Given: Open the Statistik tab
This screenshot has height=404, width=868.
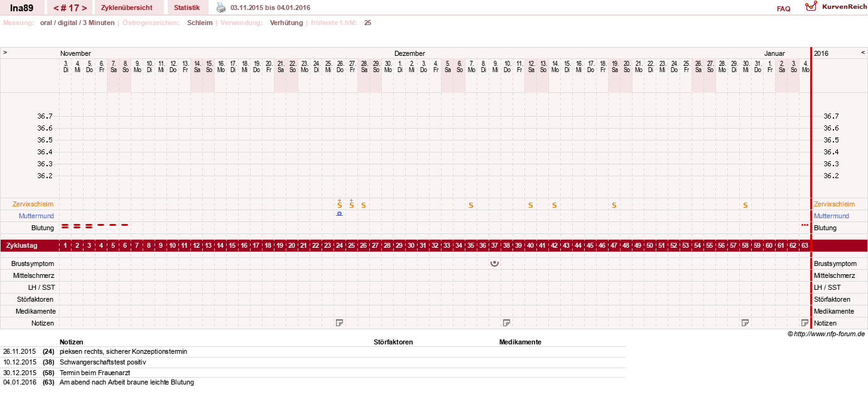Looking at the screenshot, I should coord(187,8).
